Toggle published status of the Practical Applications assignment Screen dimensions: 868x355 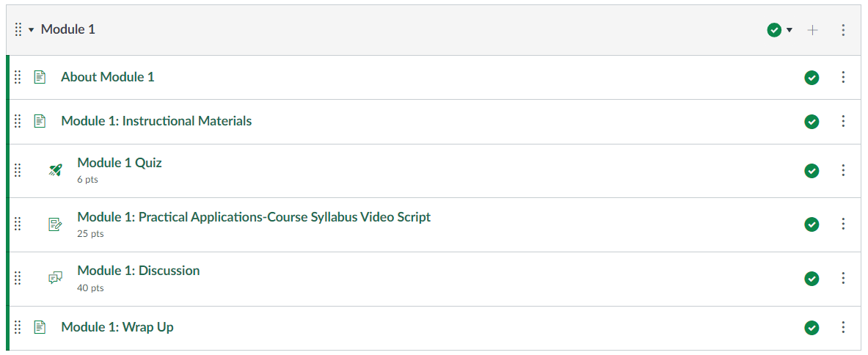(x=812, y=224)
